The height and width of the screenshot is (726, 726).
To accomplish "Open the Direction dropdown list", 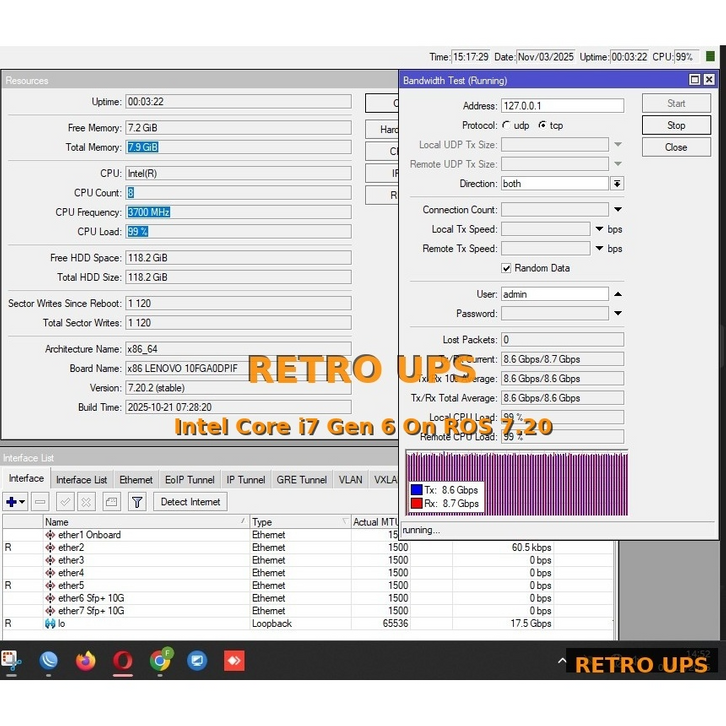I will click(617, 184).
